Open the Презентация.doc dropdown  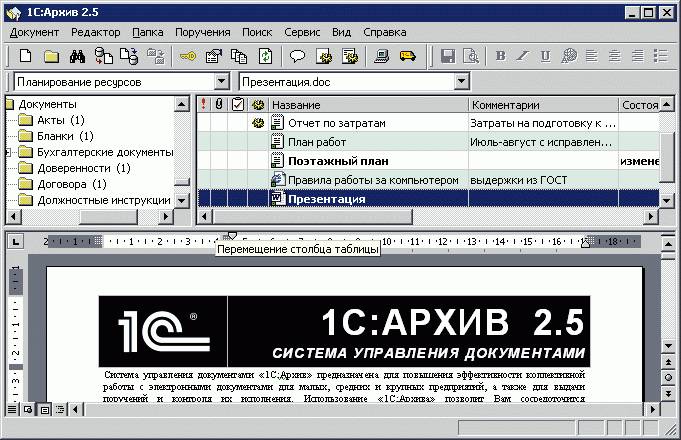tap(461, 81)
